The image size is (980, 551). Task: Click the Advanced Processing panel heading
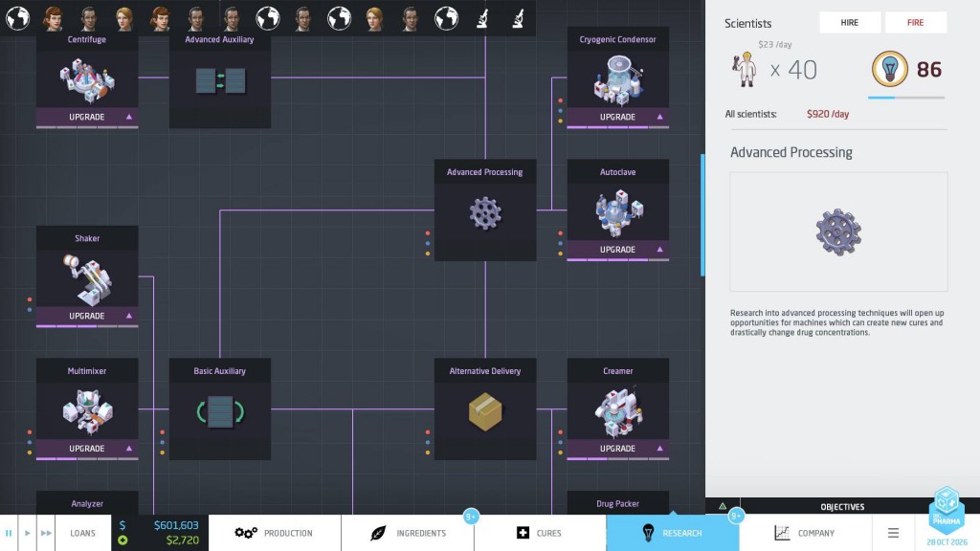pos(791,152)
